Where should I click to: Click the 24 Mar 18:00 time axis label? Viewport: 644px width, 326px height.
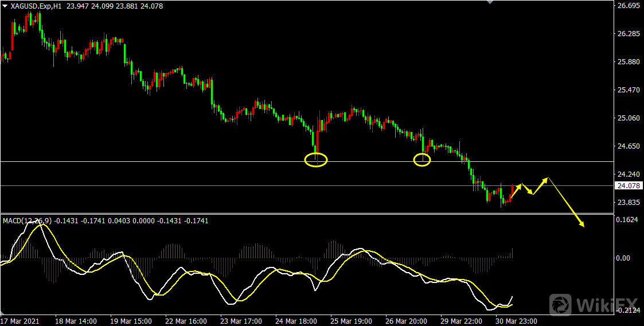click(x=296, y=321)
